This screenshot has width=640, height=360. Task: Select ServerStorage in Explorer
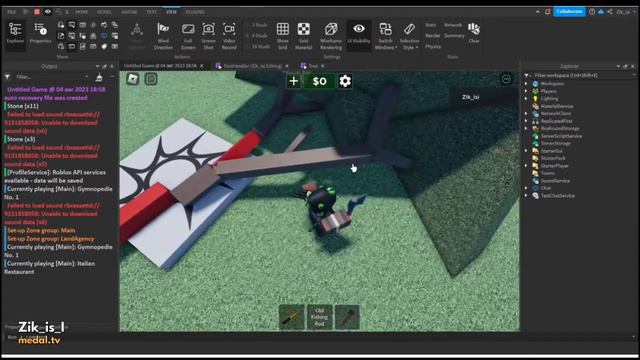pyautogui.click(x=556, y=143)
